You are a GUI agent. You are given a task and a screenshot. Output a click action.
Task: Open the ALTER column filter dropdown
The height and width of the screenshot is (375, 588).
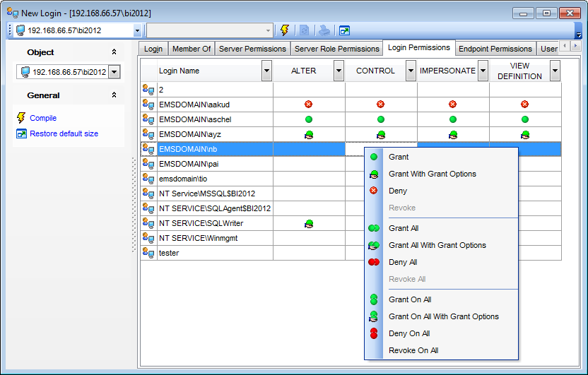[x=339, y=71]
